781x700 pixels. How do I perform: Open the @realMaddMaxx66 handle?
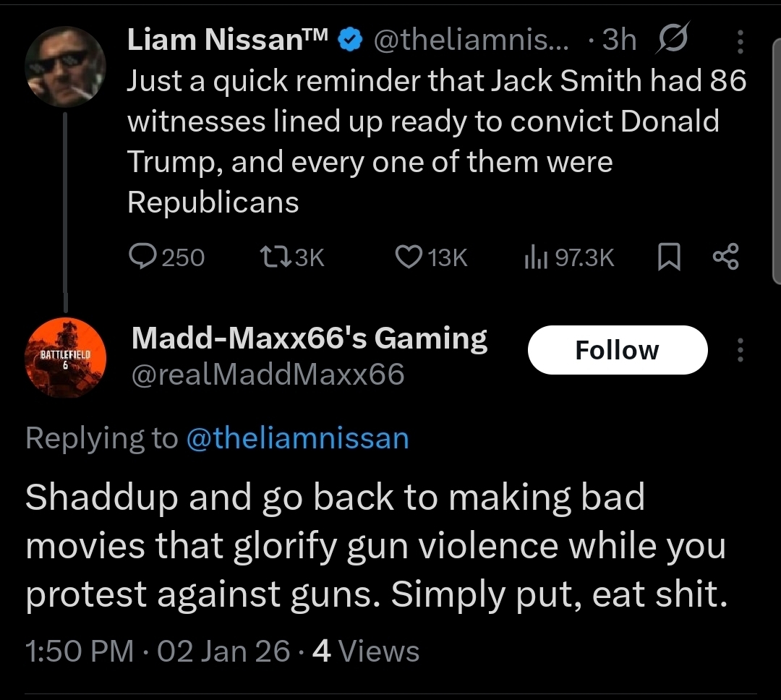(x=267, y=375)
